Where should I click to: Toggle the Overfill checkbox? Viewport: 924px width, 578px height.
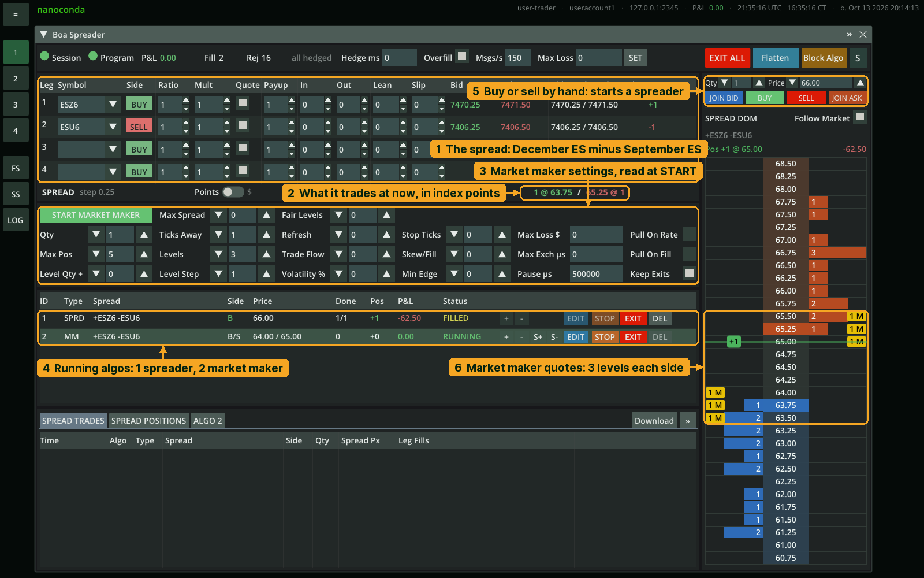coord(462,56)
